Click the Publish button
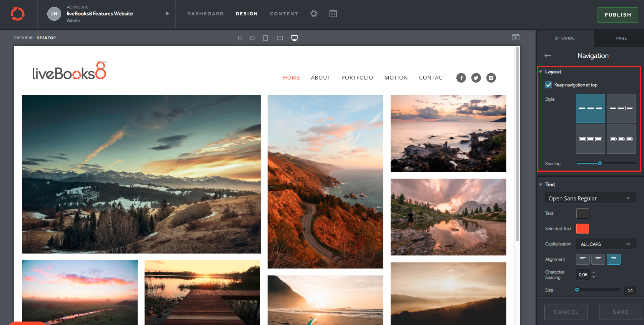The height and width of the screenshot is (325, 644). [x=617, y=15]
